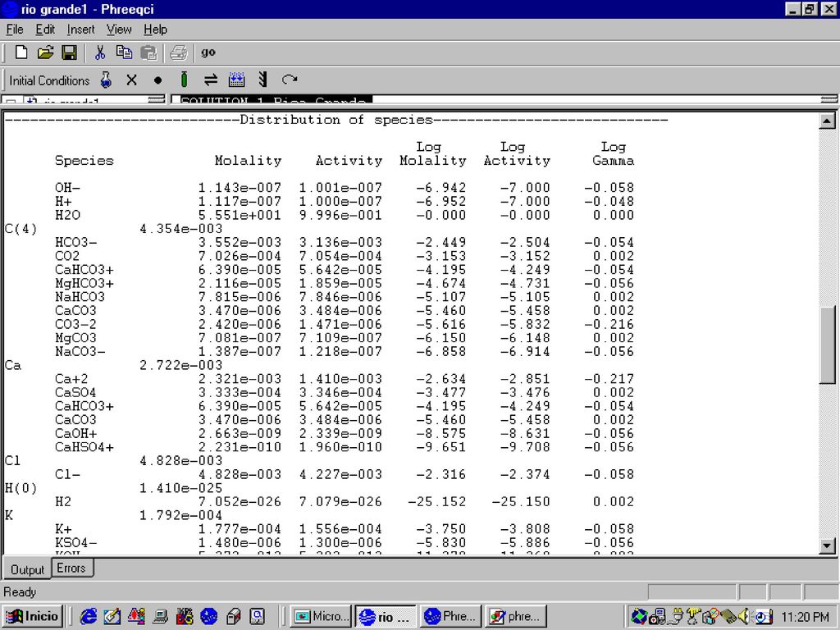This screenshot has width=840, height=630.
Task: Open the File menu
Action: coord(15,30)
